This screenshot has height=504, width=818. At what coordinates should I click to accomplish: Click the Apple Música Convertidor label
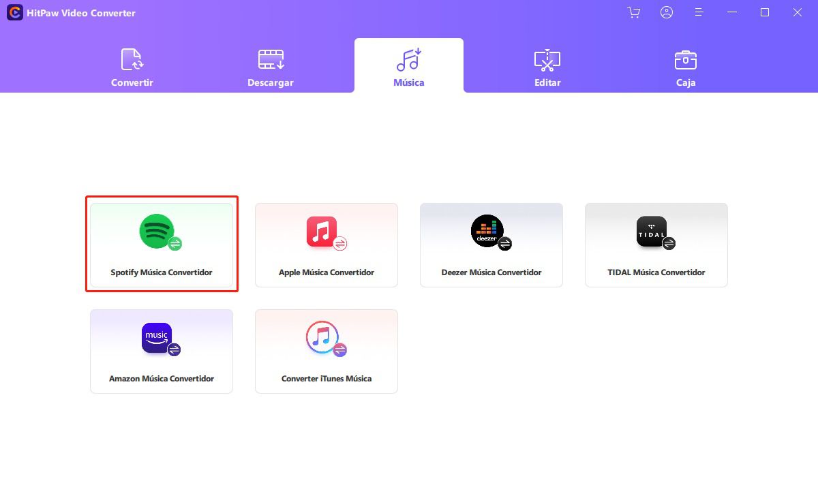(x=327, y=272)
